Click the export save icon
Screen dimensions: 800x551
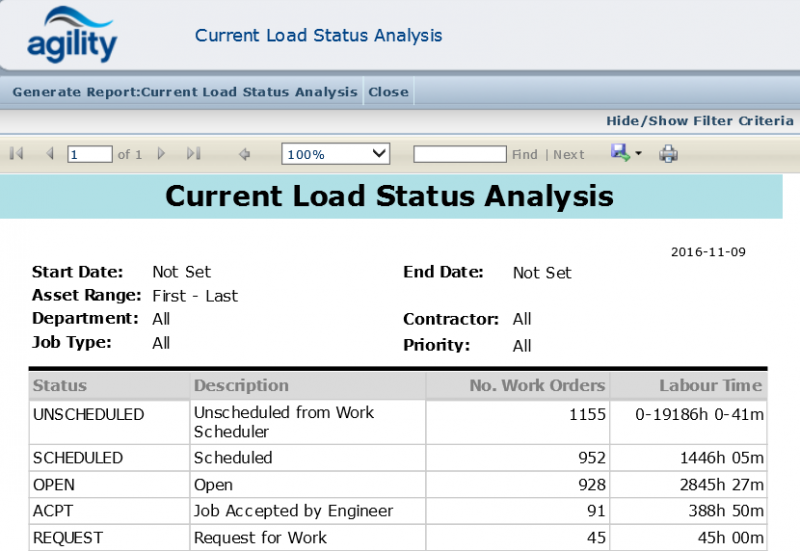point(620,153)
